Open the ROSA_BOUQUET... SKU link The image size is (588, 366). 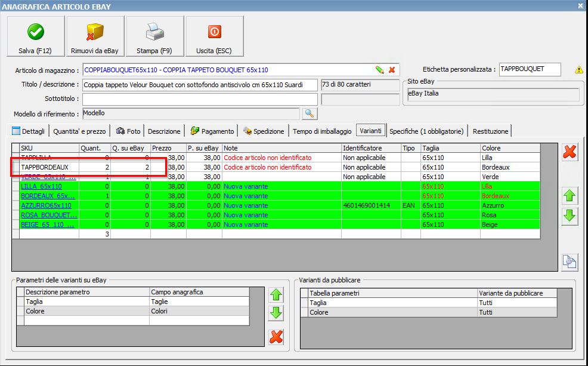pyautogui.click(x=49, y=215)
